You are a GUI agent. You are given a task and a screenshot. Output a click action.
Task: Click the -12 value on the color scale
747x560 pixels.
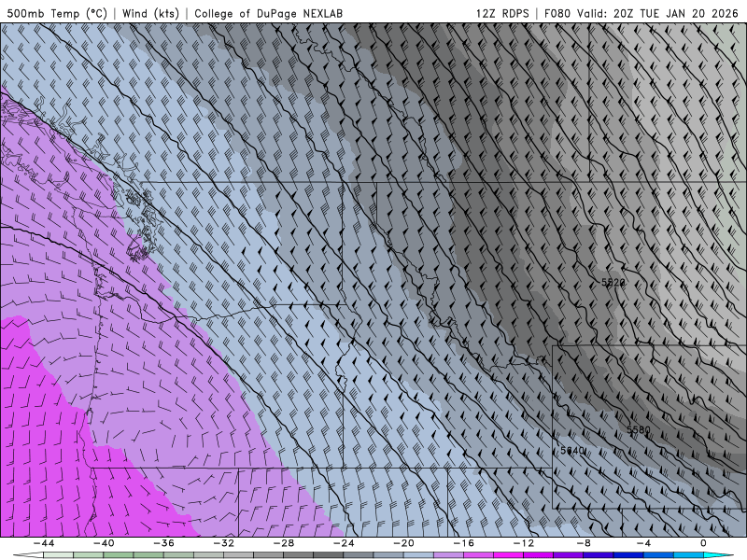coord(524,543)
